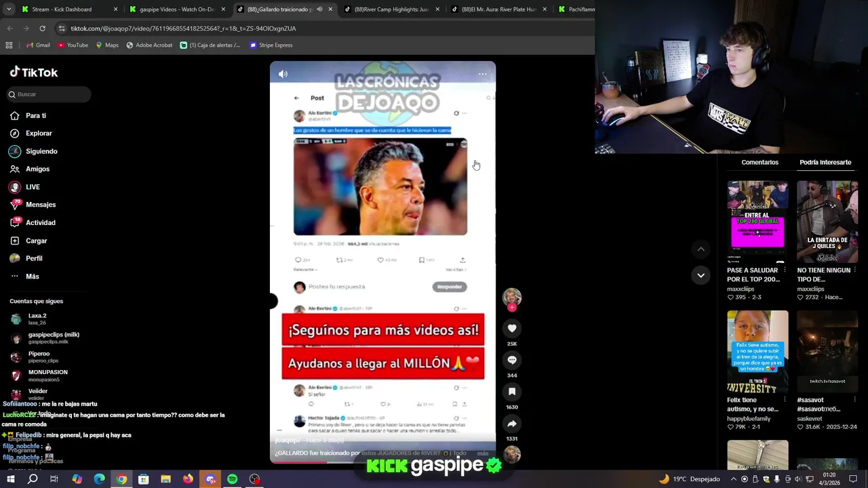Click the TikTok logo

point(34,73)
